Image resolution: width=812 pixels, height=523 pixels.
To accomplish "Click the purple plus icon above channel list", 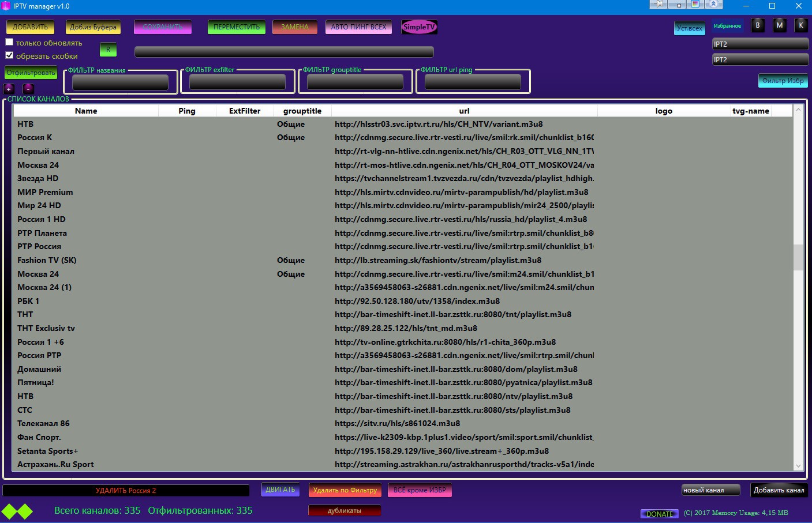I will pyautogui.click(x=9, y=89).
